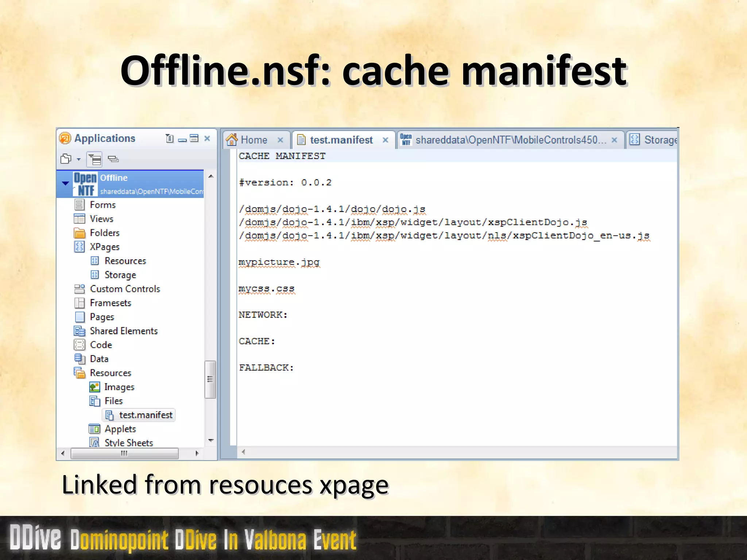Viewport: 747px width, 560px height.
Task: Click the #version: 0.0.2 line
Action: pos(285,183)
